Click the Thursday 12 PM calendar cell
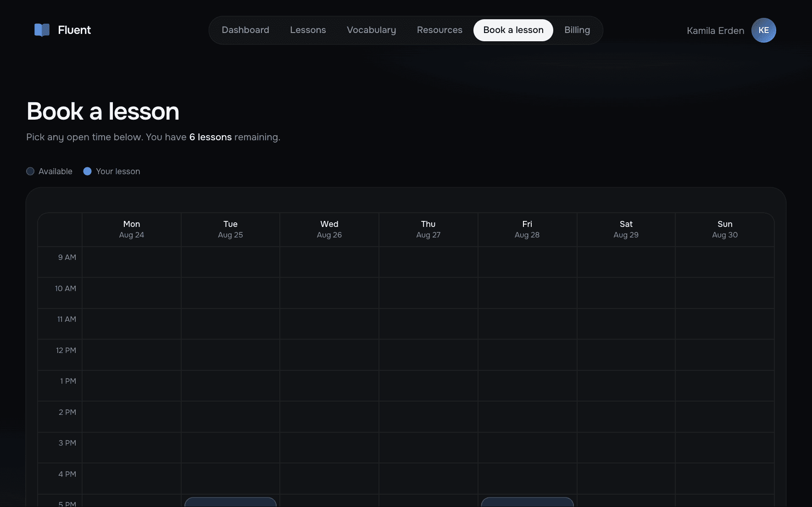This screenshot has height=507, width=812. (x=428, y=355)
